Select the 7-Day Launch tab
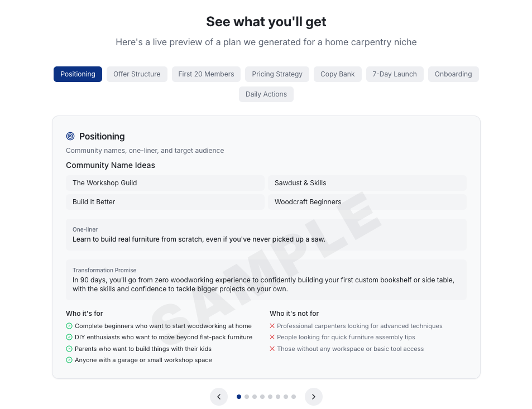532x409 pixels. coord(395,74)
